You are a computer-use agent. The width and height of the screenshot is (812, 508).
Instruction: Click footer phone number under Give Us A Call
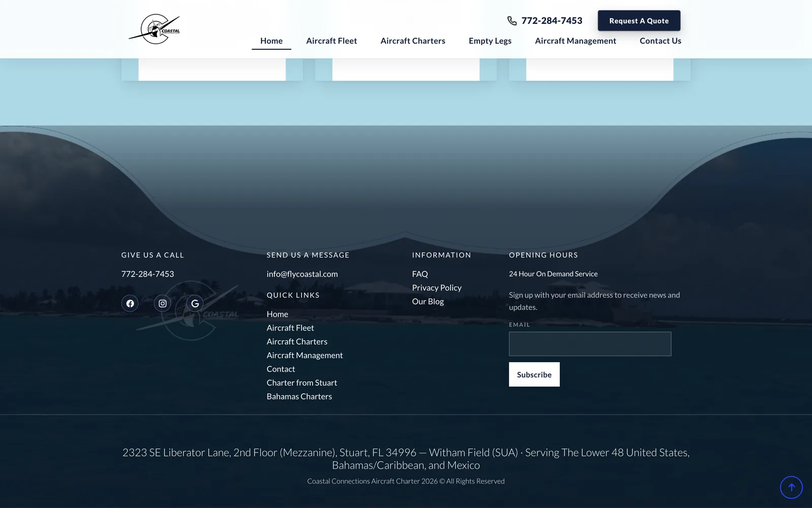coord(148,274)
